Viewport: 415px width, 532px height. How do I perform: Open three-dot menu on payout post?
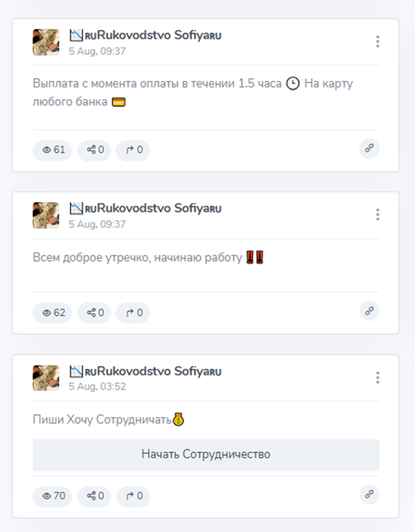377,41
